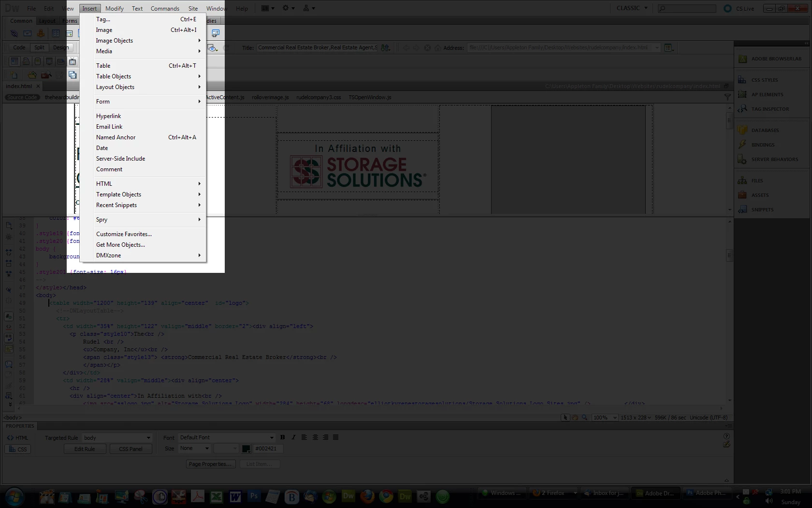Expand the DMXzone submenu
The height and width of the screenshot is (508, 812).
click(149, 255)
